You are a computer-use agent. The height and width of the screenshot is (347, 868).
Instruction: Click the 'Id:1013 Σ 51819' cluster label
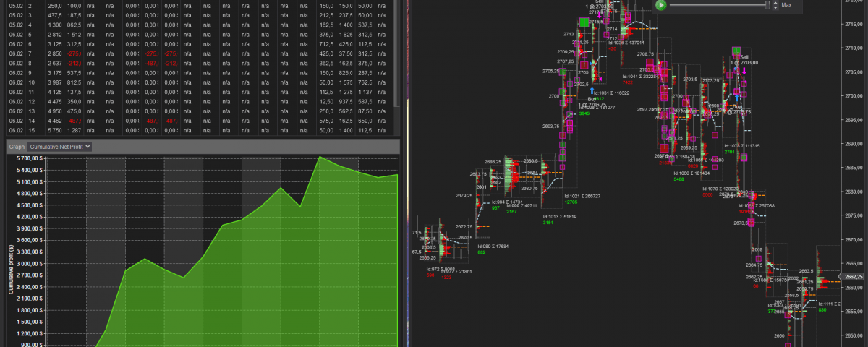click(x=561, y=216)
